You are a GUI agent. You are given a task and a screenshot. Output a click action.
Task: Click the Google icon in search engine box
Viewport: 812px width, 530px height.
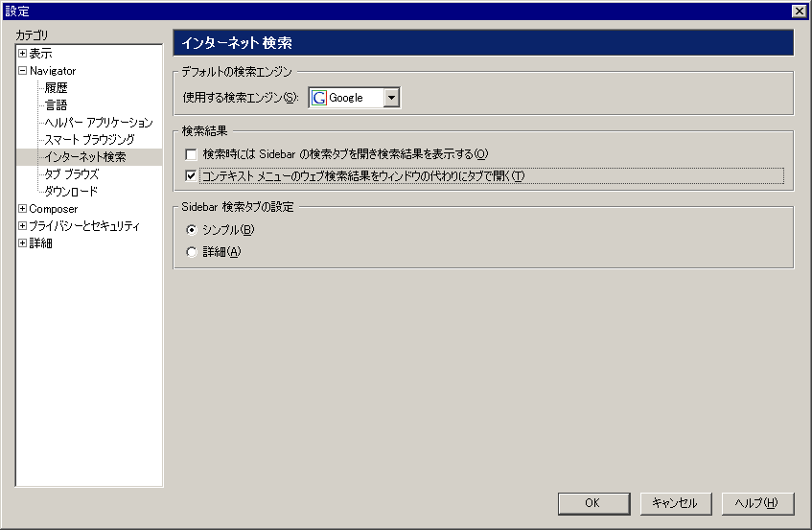tap(319, 98)
